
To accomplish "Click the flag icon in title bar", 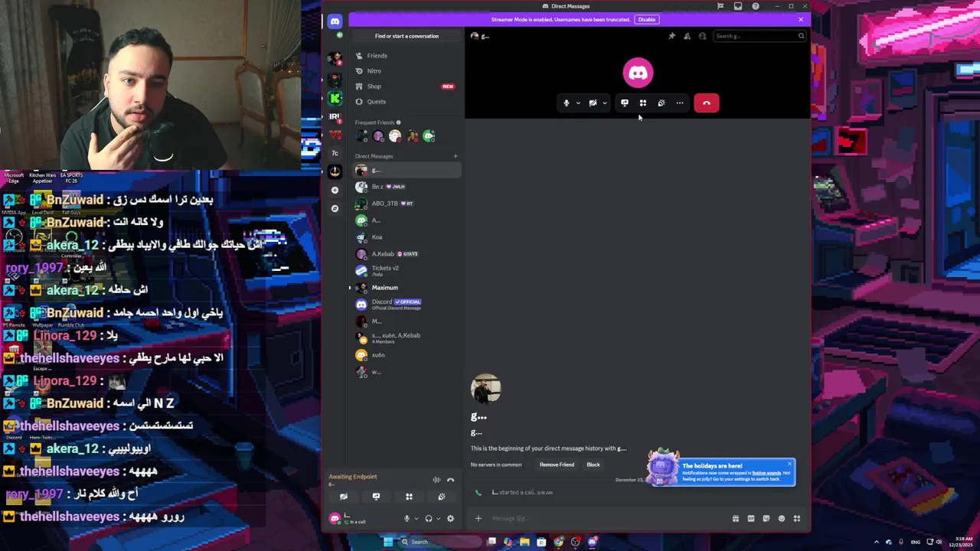I will 720,6.
